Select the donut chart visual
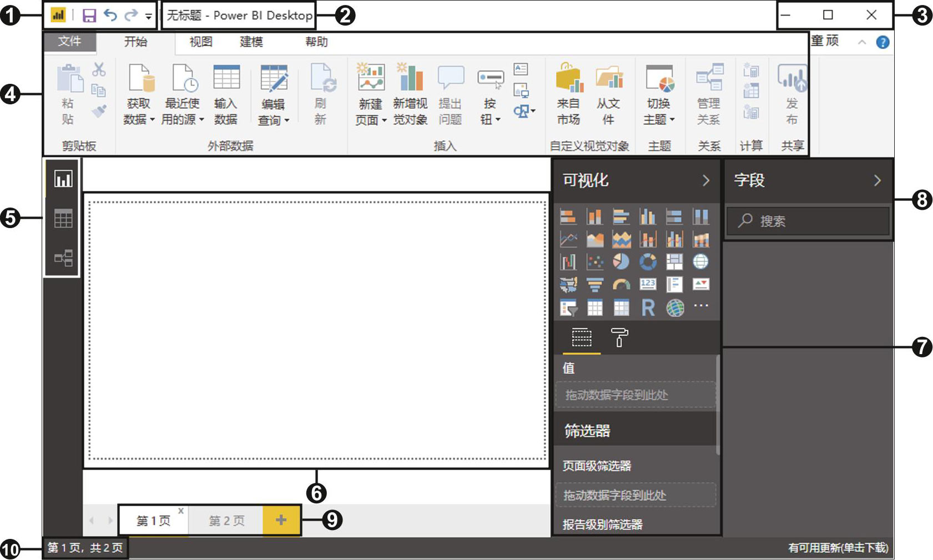This screenshot has height=560, width=933. tap(648, 261)
